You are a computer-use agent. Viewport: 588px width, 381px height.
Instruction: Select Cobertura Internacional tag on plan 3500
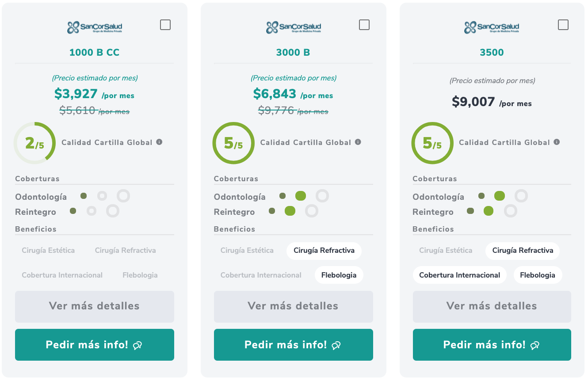pyautogui.click(x=459, y=275)
